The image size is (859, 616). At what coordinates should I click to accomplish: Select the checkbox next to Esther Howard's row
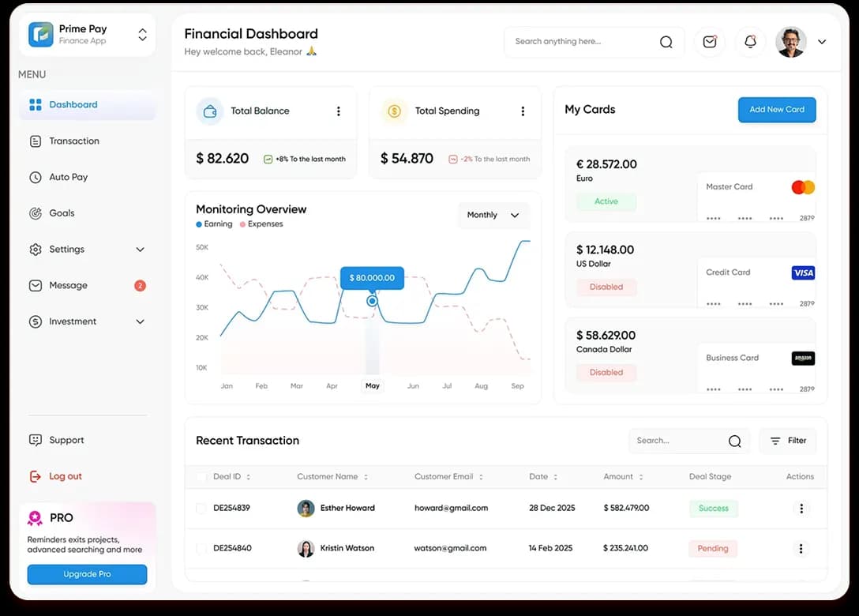(201, 508)
